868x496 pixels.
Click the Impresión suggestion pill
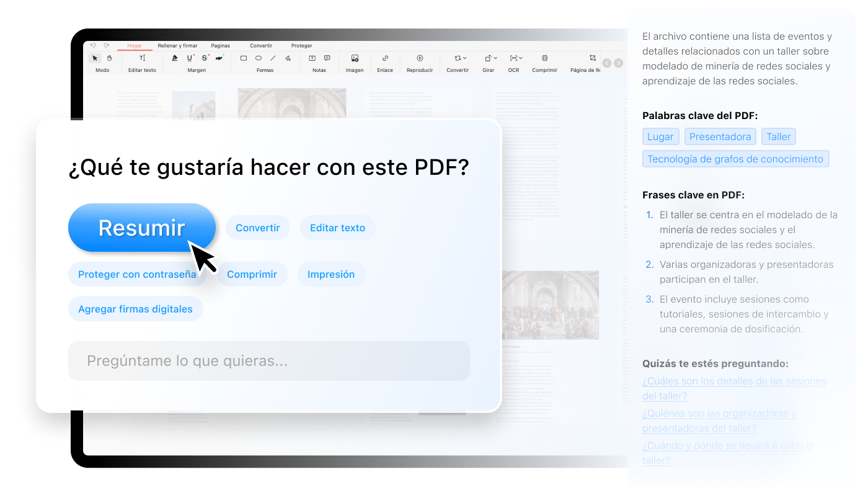[x=331, y=274]
